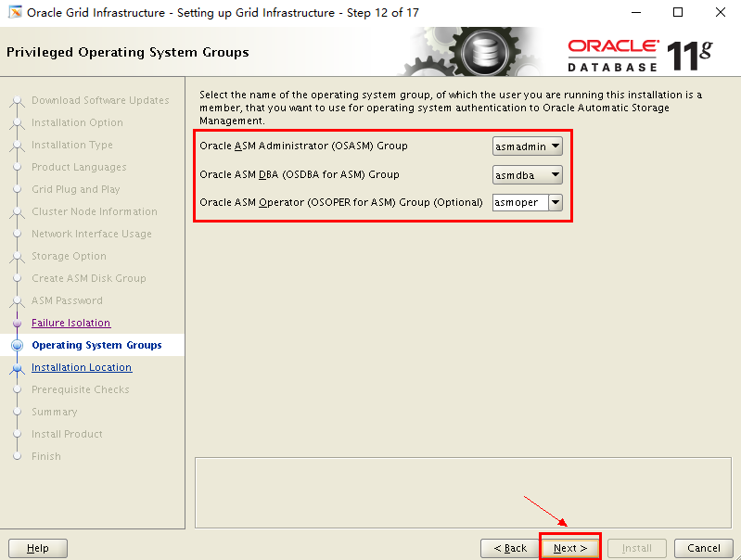The height and width of the screenshot is (560, 741).
Task: Click the ASM Password step
Action: click(67, 300)
